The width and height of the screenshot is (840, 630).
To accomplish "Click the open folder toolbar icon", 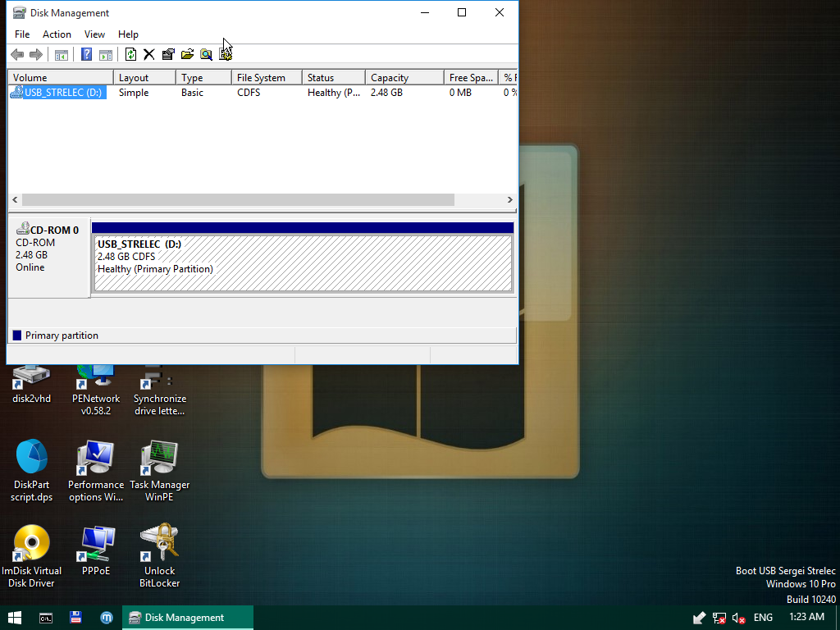I will coord(187,54).
